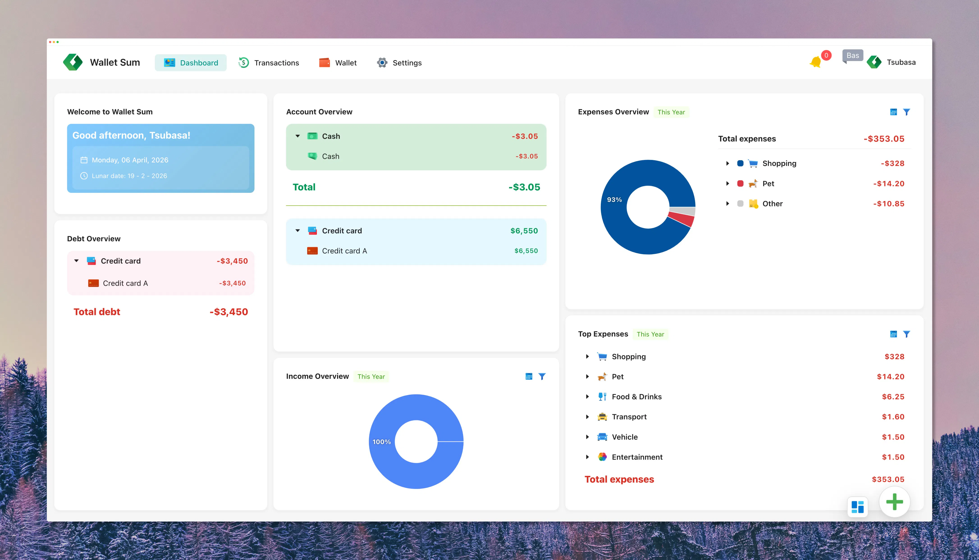Collapse Credit card group in Account Overview
The image size is (979, 560).
(298, 231)
